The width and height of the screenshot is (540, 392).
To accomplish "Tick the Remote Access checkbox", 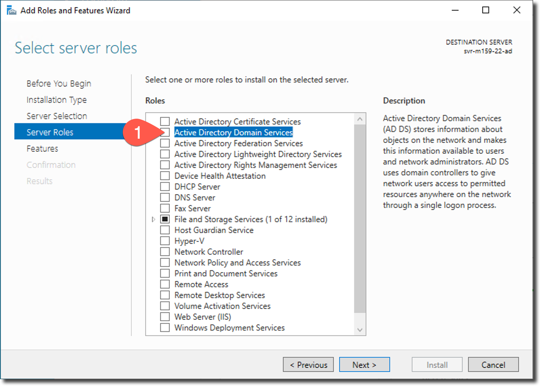I will click(165, 284).
